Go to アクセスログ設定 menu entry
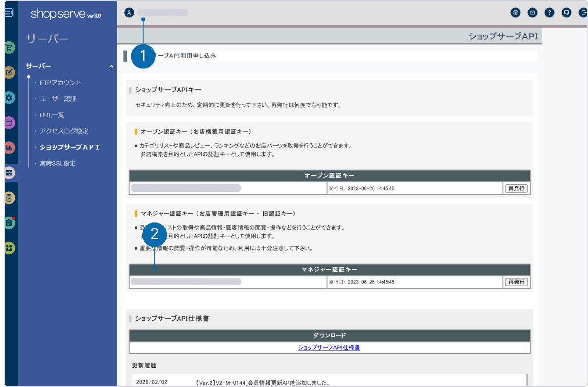 pyautogui.click(x=64, y=131)
